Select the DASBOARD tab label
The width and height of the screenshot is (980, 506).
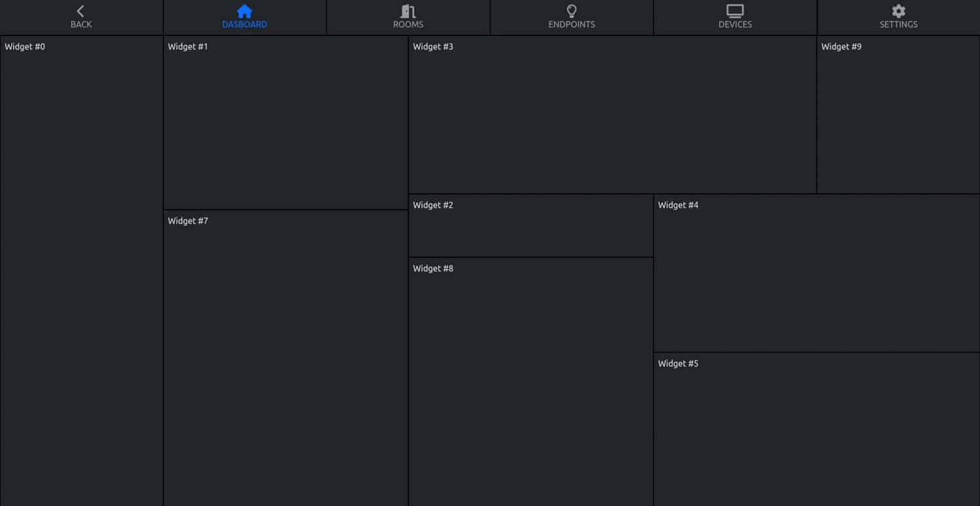[x=244, y=25]
